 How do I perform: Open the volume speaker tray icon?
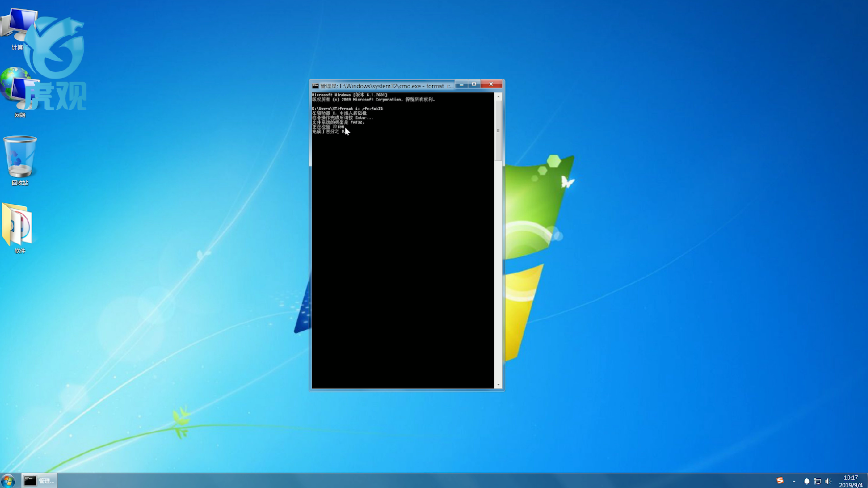[828, 481]
